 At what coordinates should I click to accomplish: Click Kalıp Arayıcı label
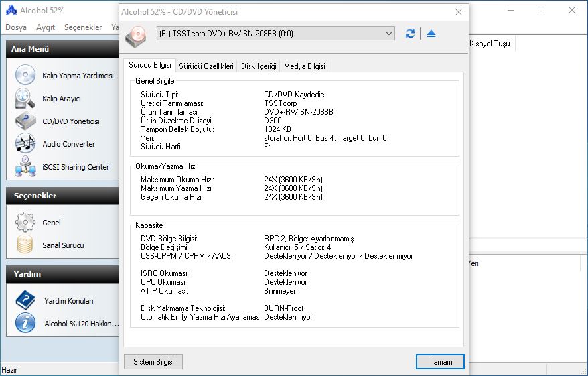point(61,99)
